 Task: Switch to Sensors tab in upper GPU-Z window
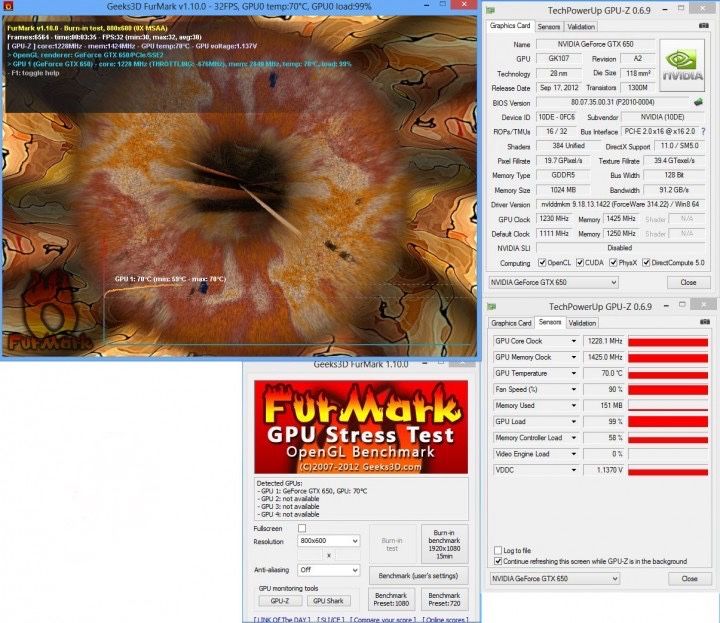(x=548, y=27)
